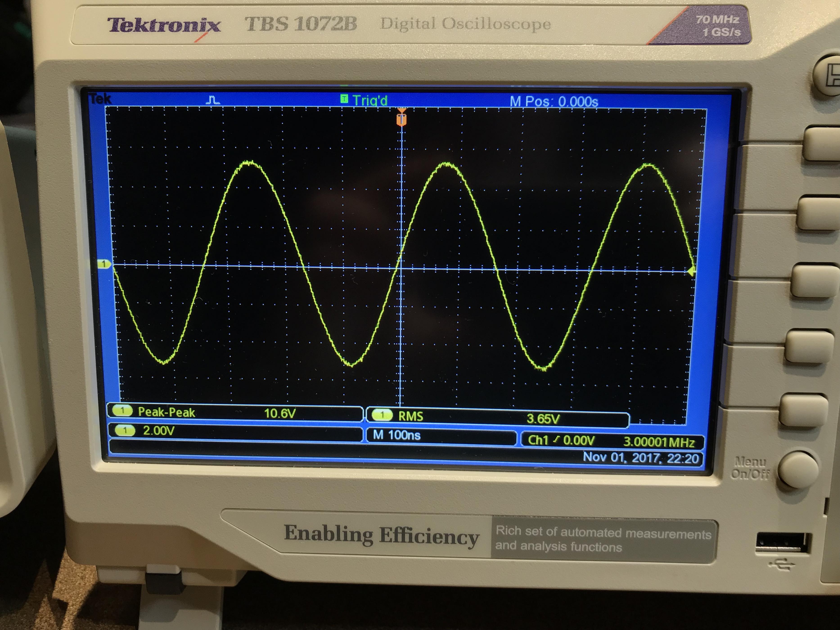Click the Tektronix brand logo
Image resolution: width=840 pixels, height=630 pixels.
coord(164,26)
